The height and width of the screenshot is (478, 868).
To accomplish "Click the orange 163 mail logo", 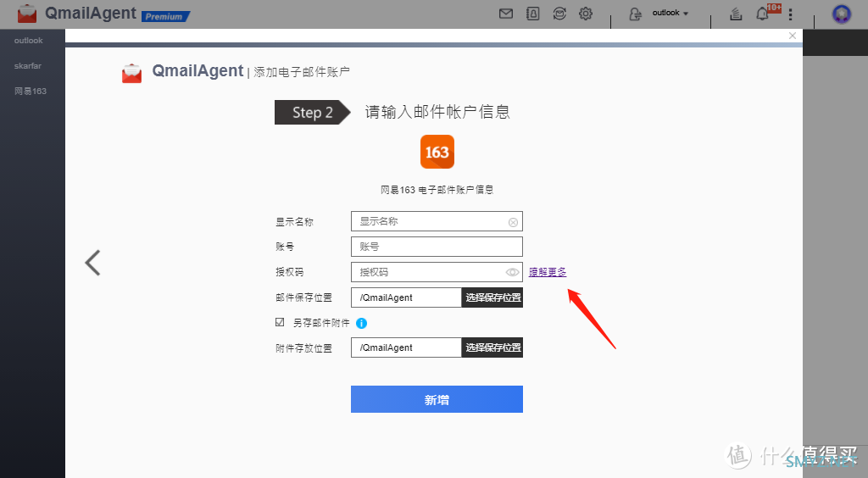I will click(437, 152).
